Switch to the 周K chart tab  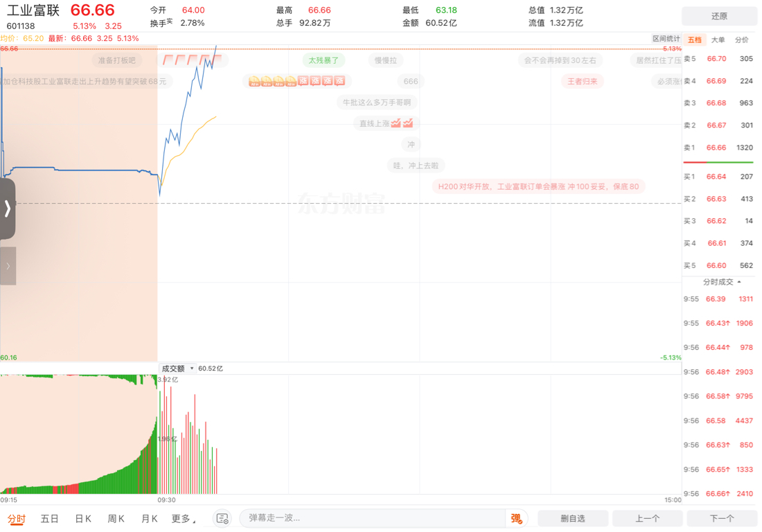click(116, 519)
